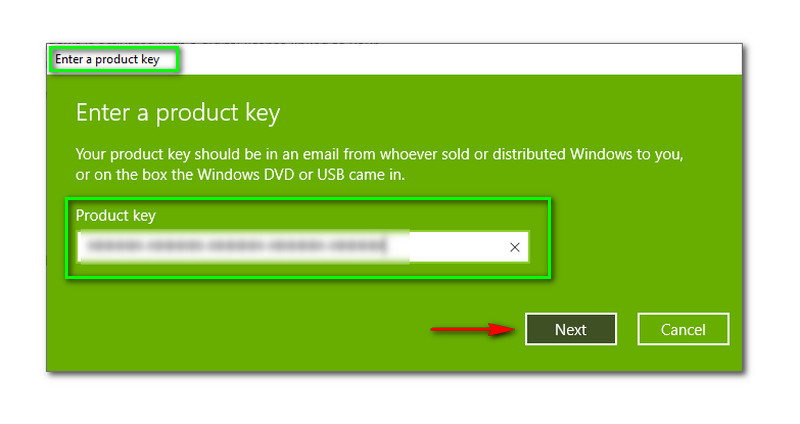Click the 'Enter a product key' title bar
This screenshot has width=800, height=424.
107,59
